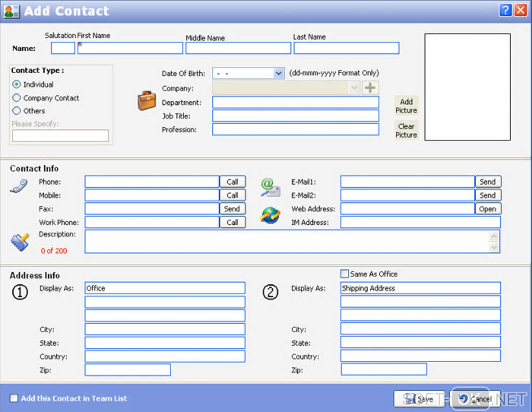Click the State field under Office address
The height and width of the screenshot is (412, 532).
(x=165, y=343)
